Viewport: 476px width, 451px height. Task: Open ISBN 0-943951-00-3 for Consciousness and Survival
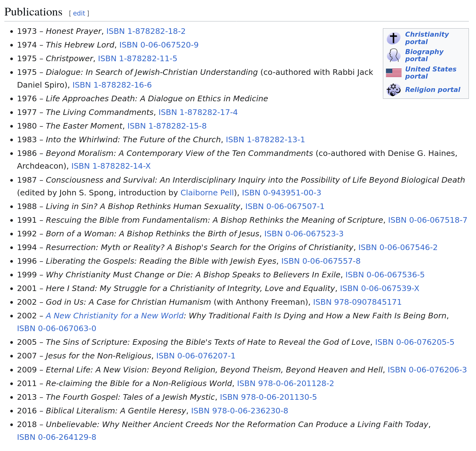281,193
